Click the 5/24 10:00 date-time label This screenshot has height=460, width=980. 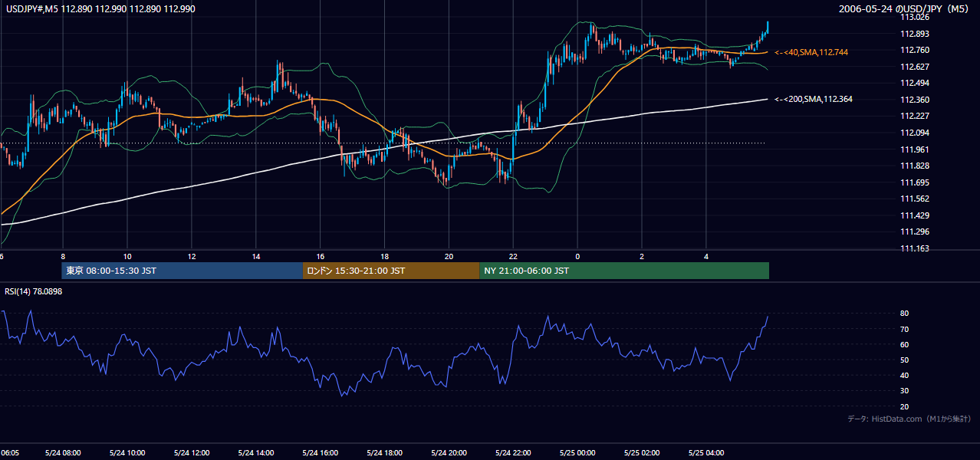(127, 453)
